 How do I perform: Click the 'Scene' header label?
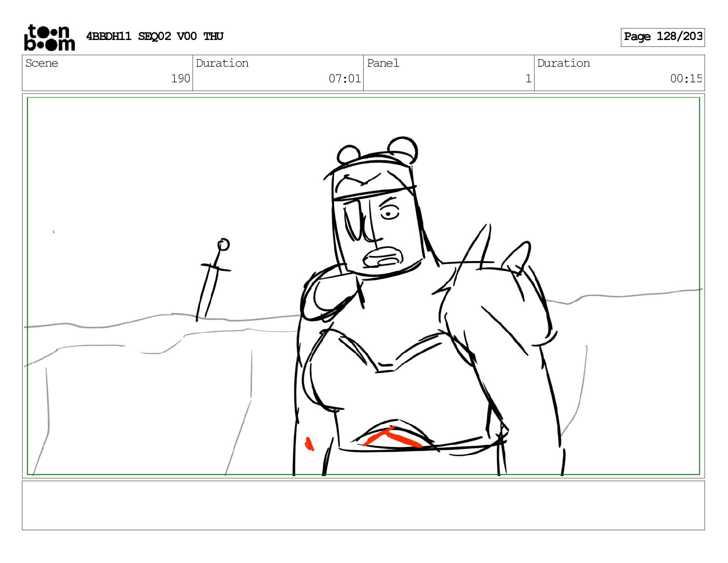coord(42,63)
